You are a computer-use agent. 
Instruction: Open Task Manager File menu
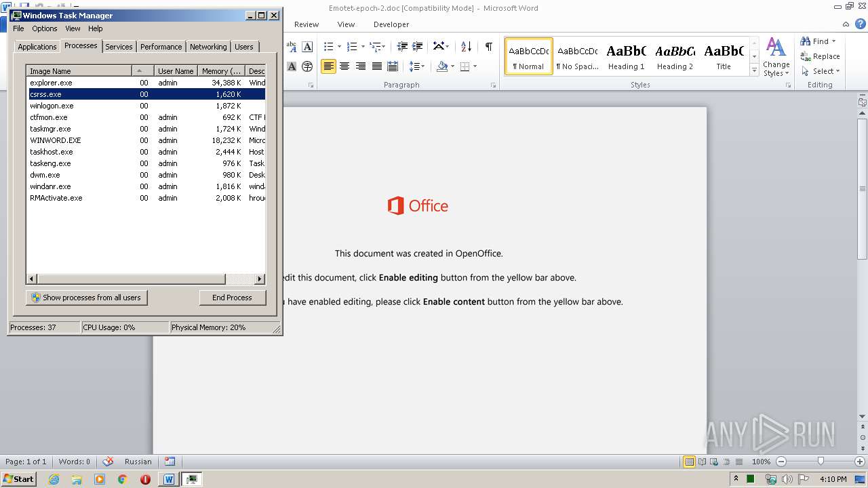(x=18, y=28)
